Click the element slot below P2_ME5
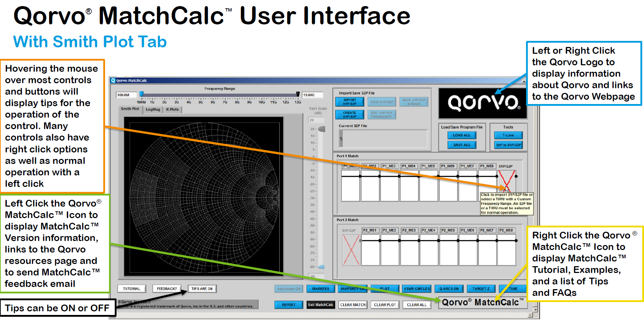This screenshot has width=644, height=325. point(448,250)
